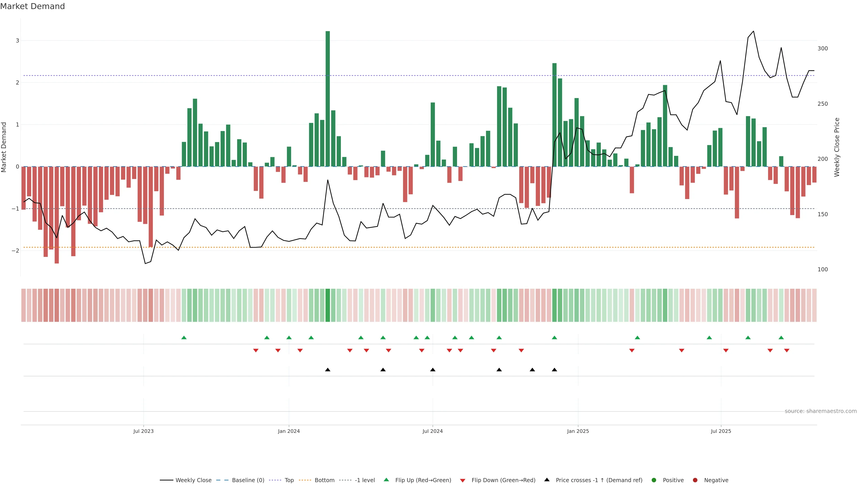This screenshot has width=868, height=488.
Task: Toggle the Weekly Close legend entry
Action: [193, 480]
